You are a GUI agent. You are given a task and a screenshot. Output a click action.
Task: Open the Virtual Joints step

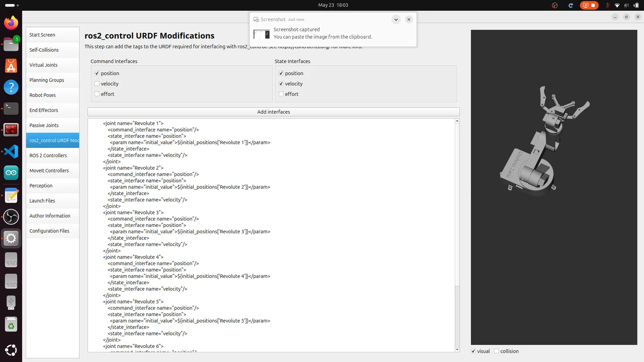pos(53,65)
